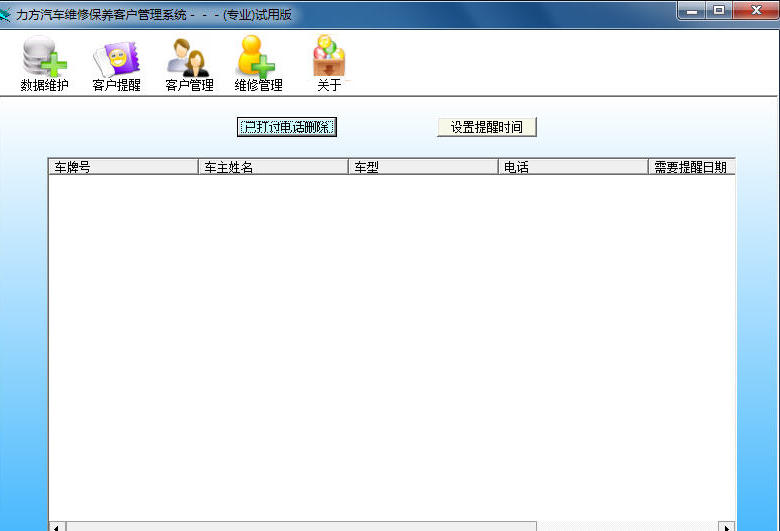780x531 pixels.
Task: Click the application icon in the title bar
Action: [x=8, y=14]
